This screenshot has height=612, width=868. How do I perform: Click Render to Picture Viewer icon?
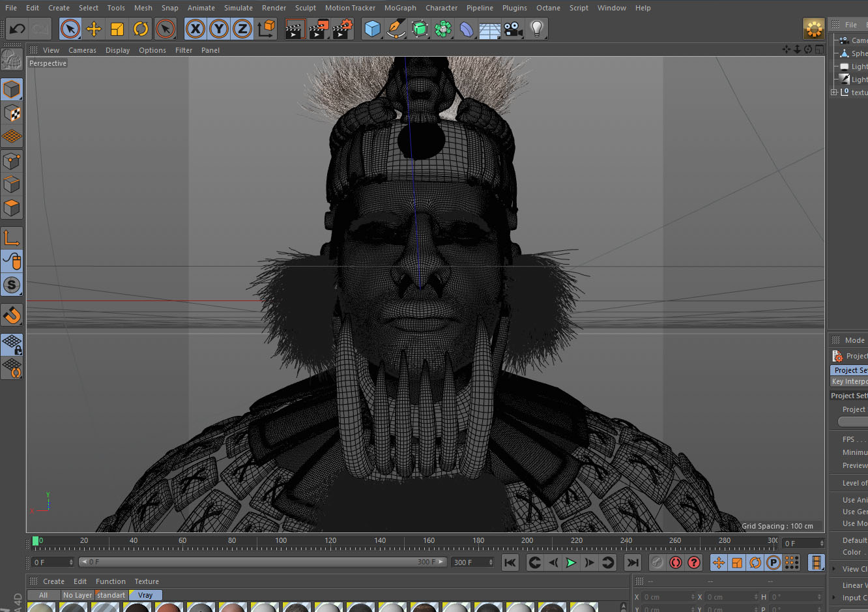click(x=319, y=29)
